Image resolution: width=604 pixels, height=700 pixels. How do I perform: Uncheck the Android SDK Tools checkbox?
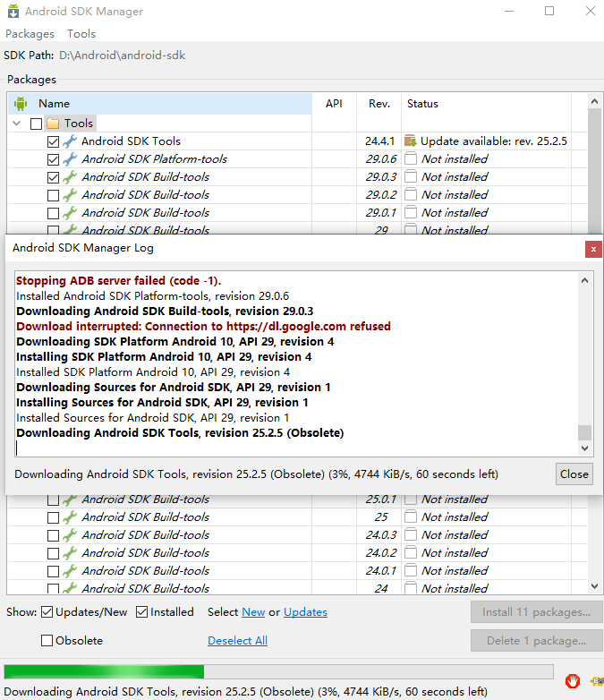pyautogui.click(x=53, y=142)
